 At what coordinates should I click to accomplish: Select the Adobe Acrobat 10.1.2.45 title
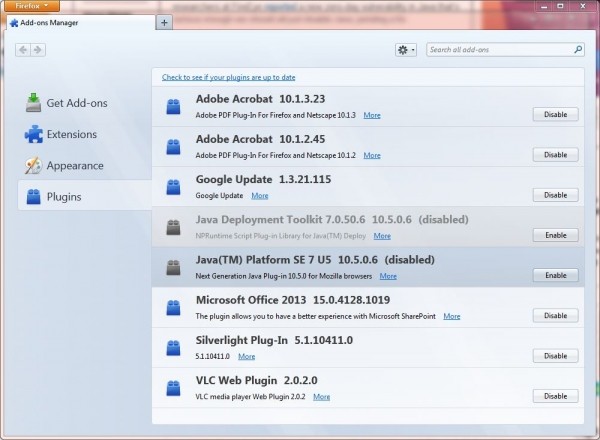(260, 139)
